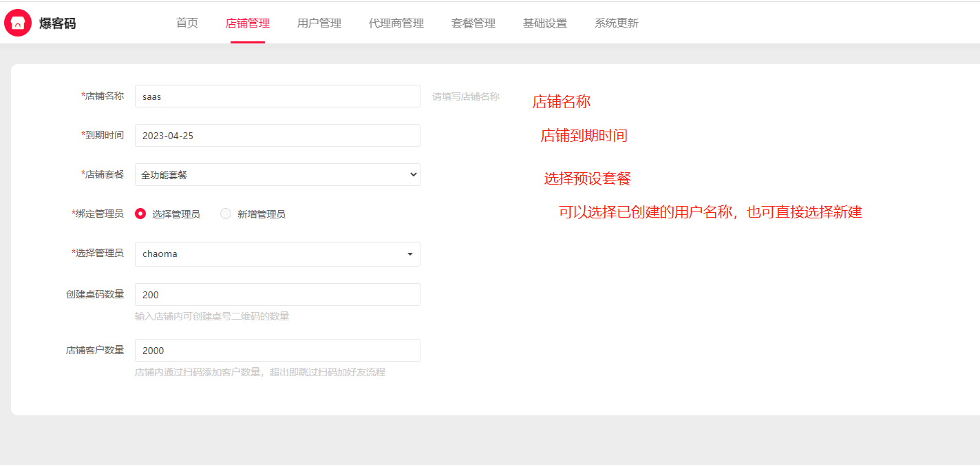Select the 选择管理员 radio button
The width and height of the screenshot is (980, 465).
[140, 214]
